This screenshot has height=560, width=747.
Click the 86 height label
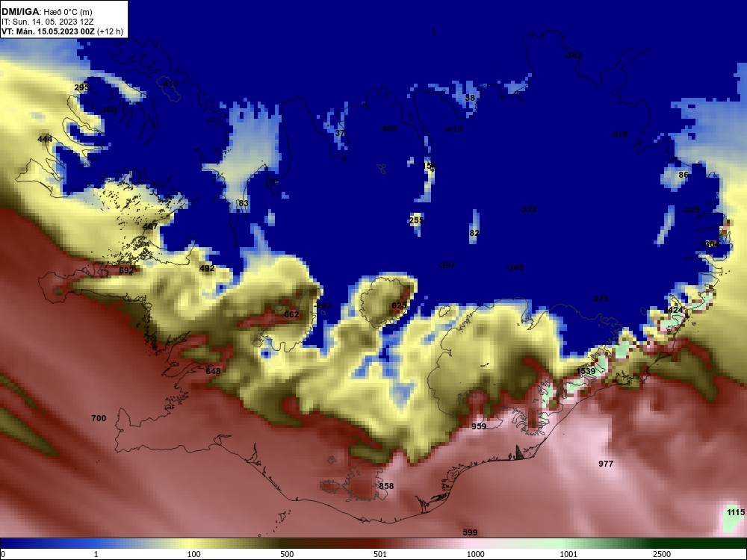coord(684,175)
